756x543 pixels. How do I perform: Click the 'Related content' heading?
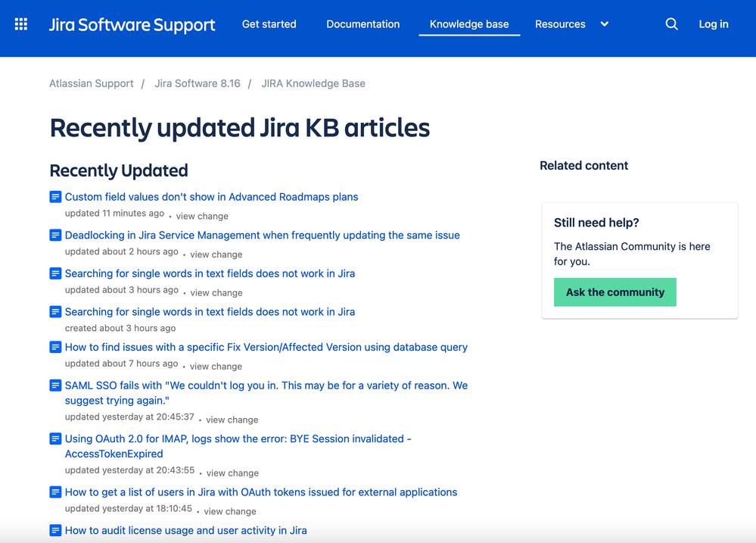584,166
